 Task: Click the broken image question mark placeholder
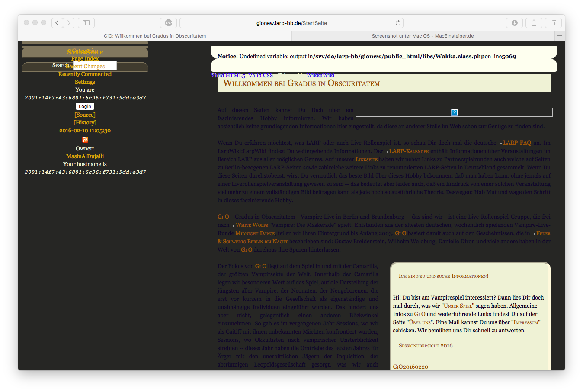[454, 112]
